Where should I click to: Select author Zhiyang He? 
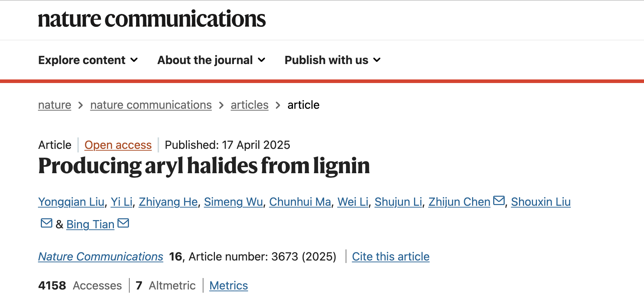tap(168, 202)
